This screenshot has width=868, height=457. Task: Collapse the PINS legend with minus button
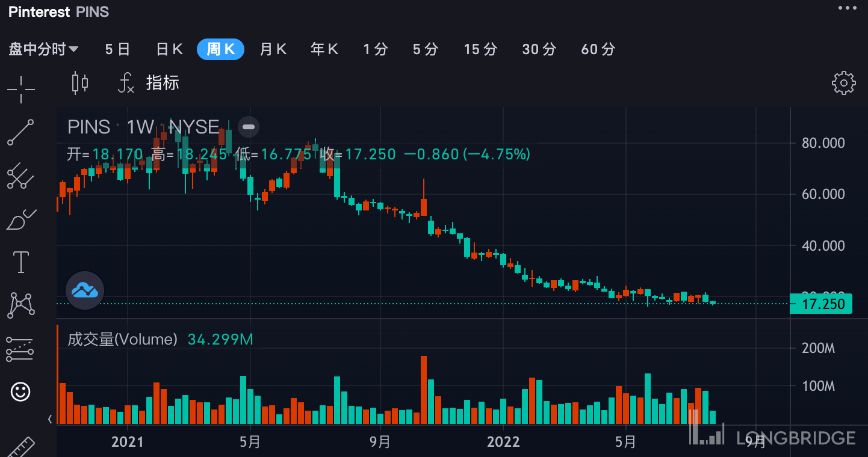pos(249,127)
